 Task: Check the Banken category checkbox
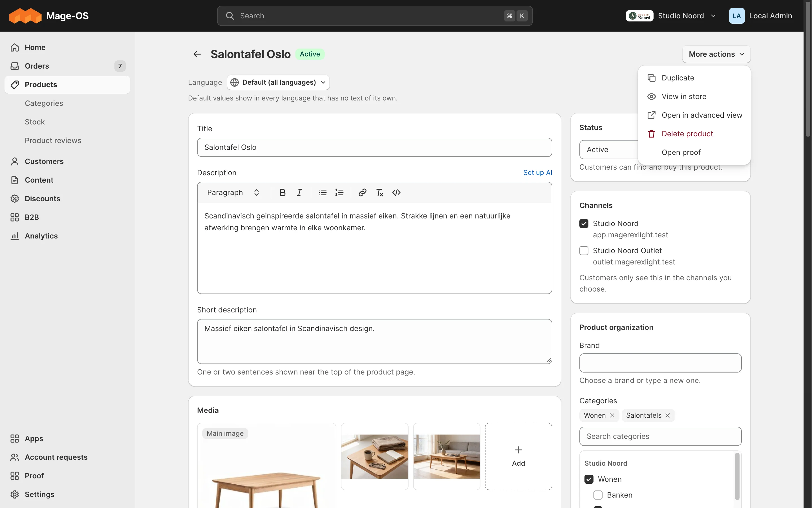pos(598,495)
